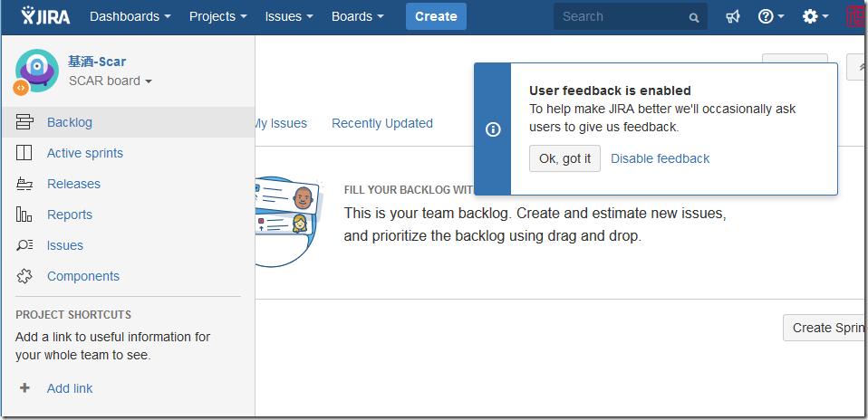Click the search magnifier icon

coord(694,18)
